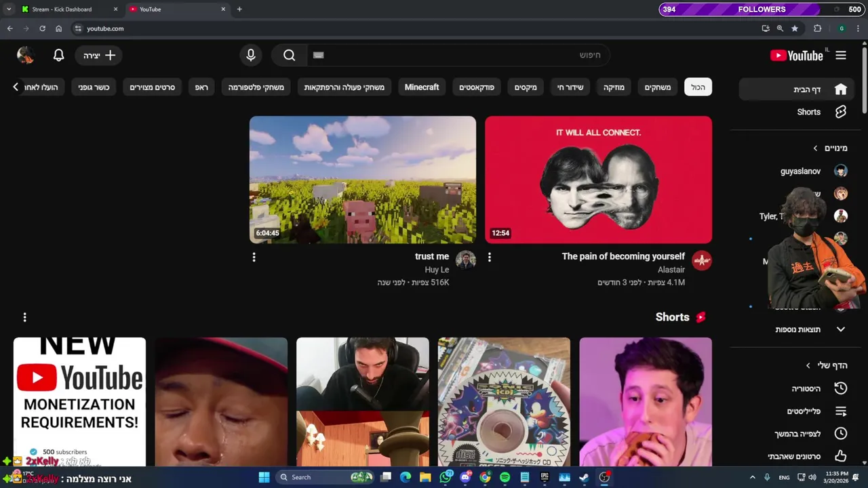Image resolution: width=868 pixels, height=488 pixels.
Task: Open the Huy Le channel avatar
Action: pos(466,260)
